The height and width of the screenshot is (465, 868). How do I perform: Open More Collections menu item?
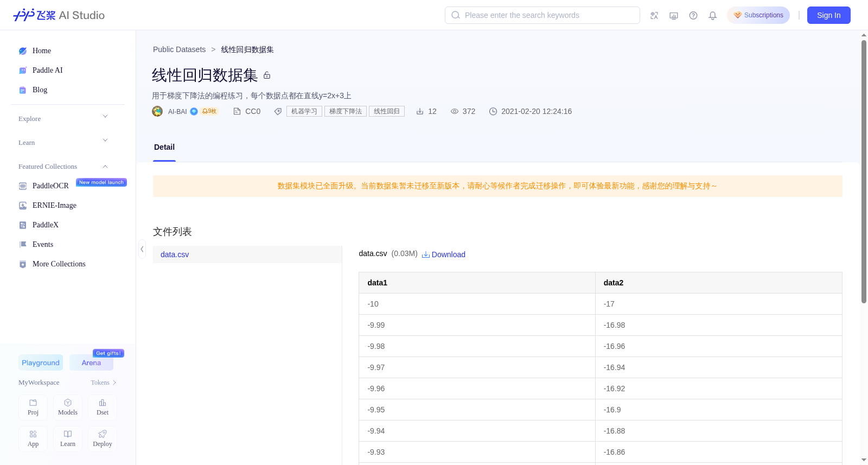[x=59, y=264]
